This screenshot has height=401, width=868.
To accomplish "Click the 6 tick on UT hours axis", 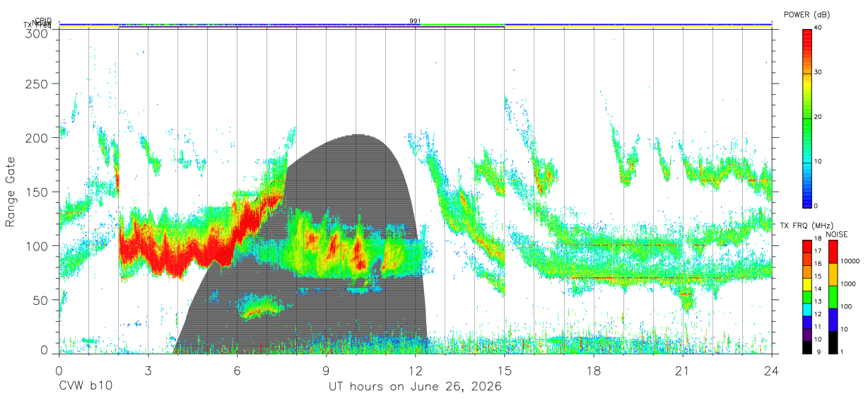I will click(x=237, y=370).
